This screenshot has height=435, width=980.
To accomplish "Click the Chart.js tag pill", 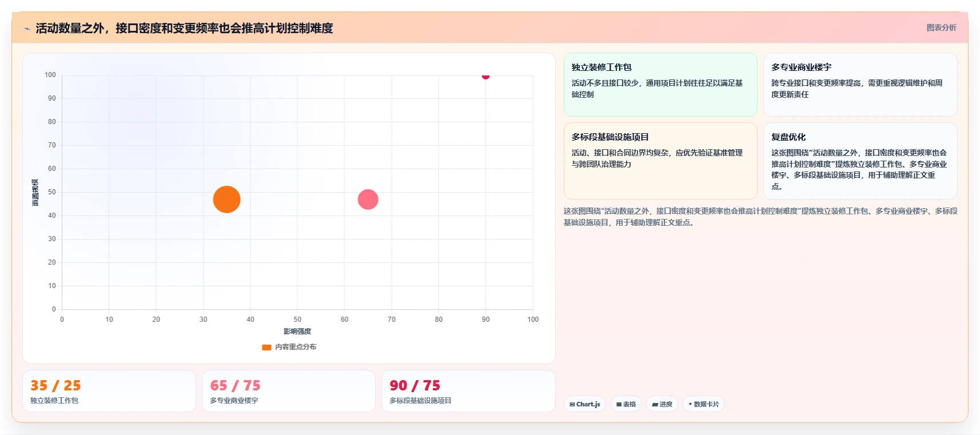I will 585,404.
